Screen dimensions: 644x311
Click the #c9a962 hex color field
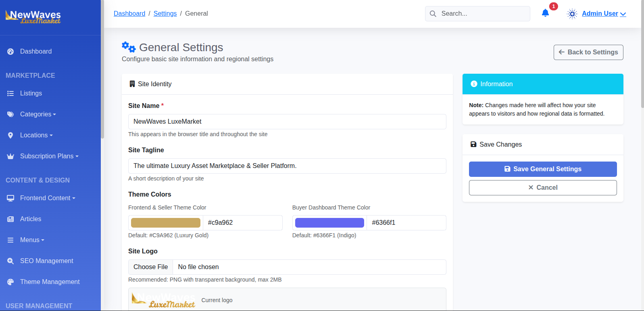click(x=242, y=223)
